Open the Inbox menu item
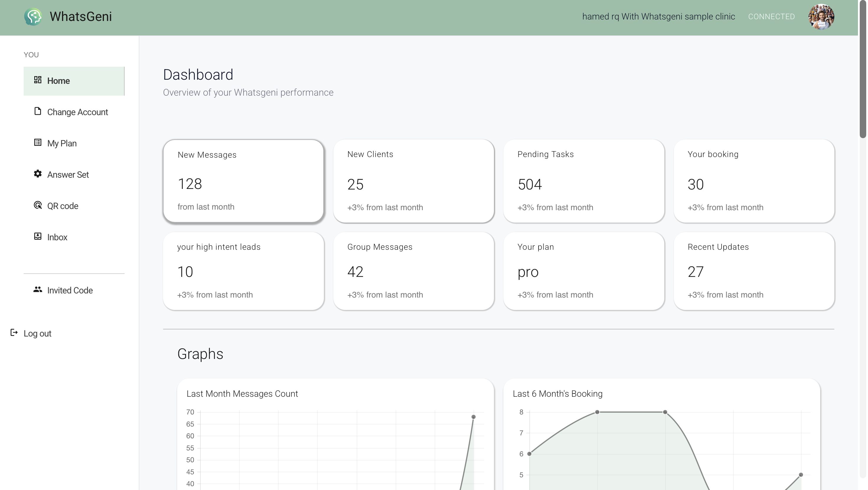The height and width of the screenshot is (490, 868). click(x=74, y=238)
